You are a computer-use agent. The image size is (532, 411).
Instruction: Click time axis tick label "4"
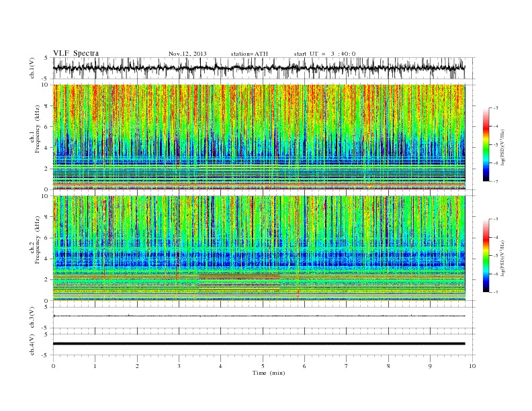[x=220, y=366]
